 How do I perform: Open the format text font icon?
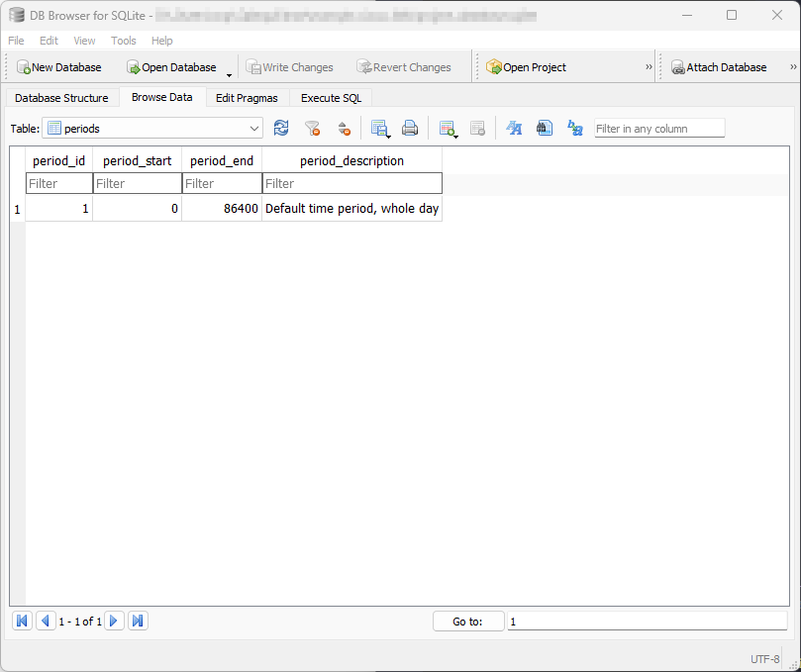point(514,129)
